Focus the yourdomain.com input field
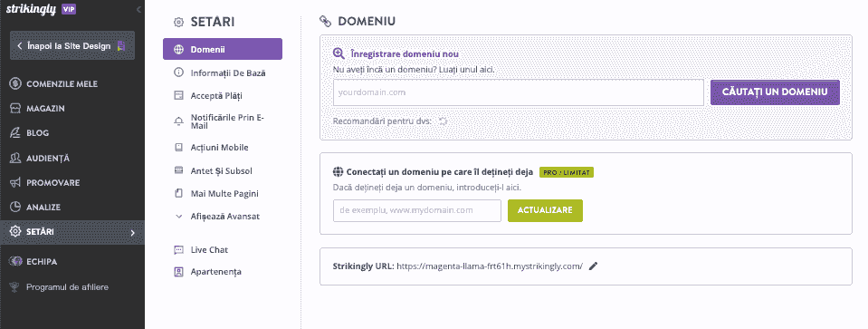 [518, 92]
